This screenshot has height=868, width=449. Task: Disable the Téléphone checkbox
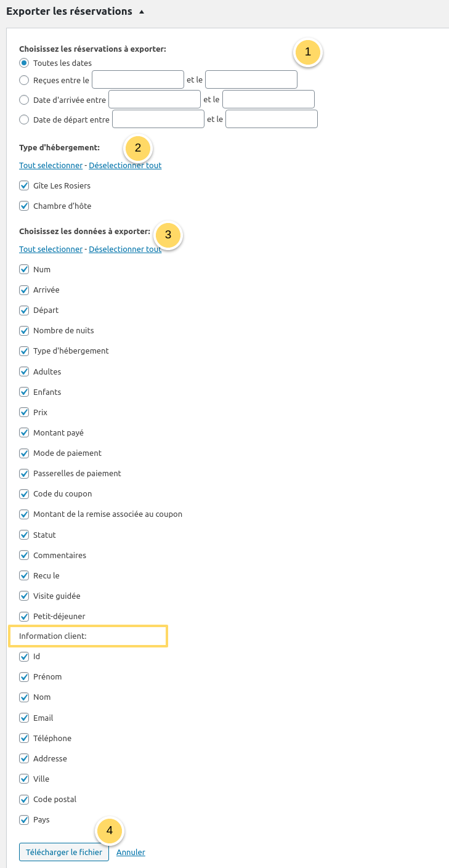click(24, 739)
